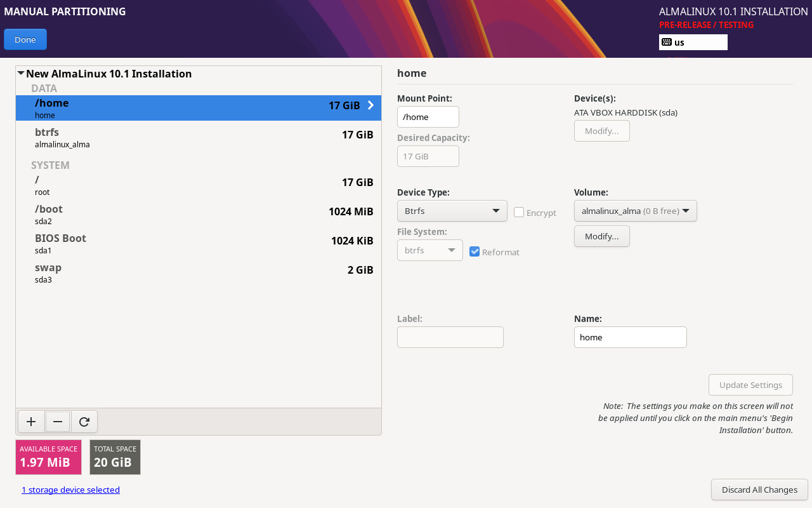The width and height of the screenshot is (812, 508).
Task: Select the /boot sda2 partition
Action: (x=198, y=215)
